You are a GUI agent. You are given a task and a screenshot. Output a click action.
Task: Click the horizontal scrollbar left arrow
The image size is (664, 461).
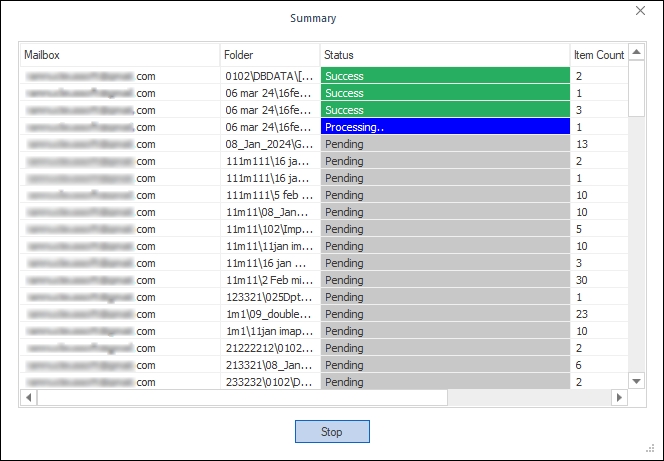28,398
